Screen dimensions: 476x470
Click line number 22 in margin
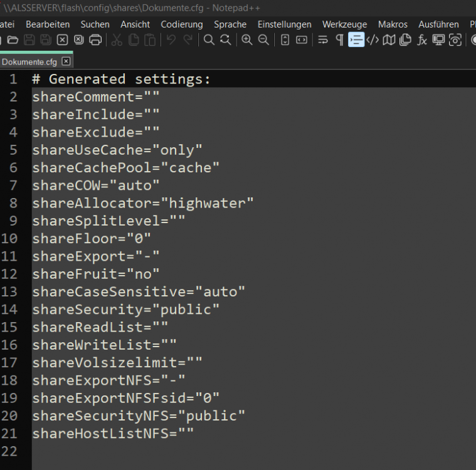(9, 451)
